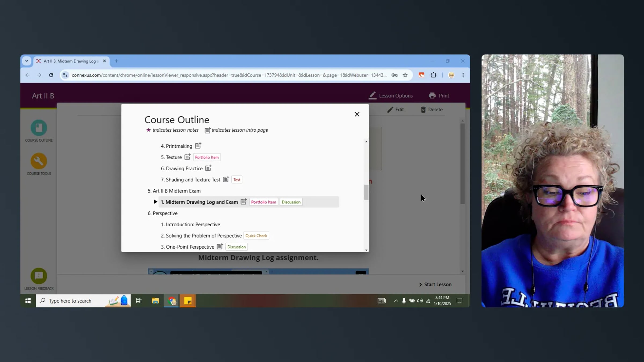Click the Test tag beside Shading and Texture Test
Image resolution: width=644 pixels, height=362 pixels.
coord(237,180)
